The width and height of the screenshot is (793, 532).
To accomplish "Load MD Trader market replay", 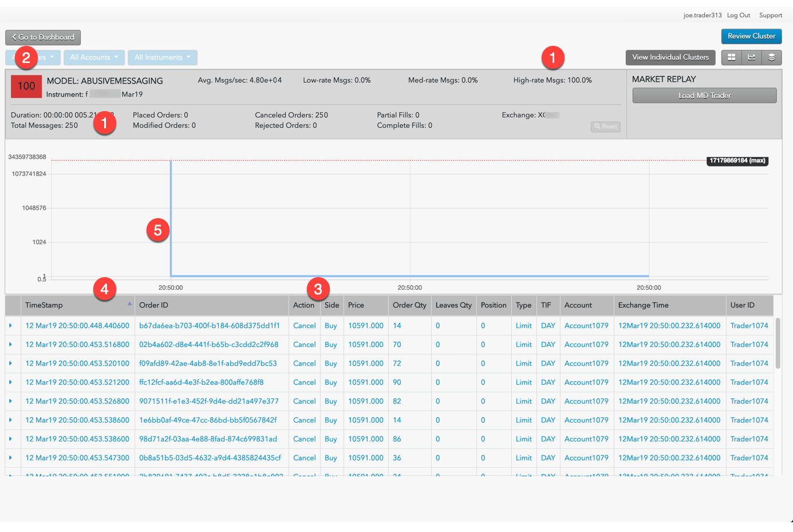I will tap(704, 96).
